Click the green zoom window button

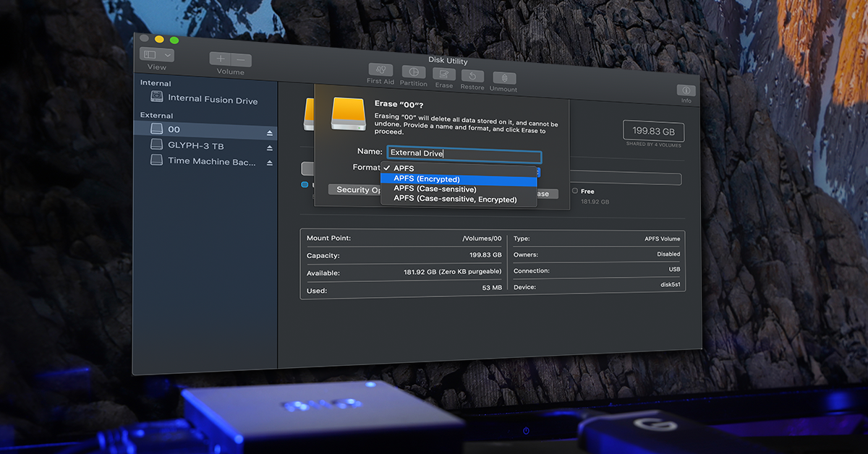tap(174, 40)
